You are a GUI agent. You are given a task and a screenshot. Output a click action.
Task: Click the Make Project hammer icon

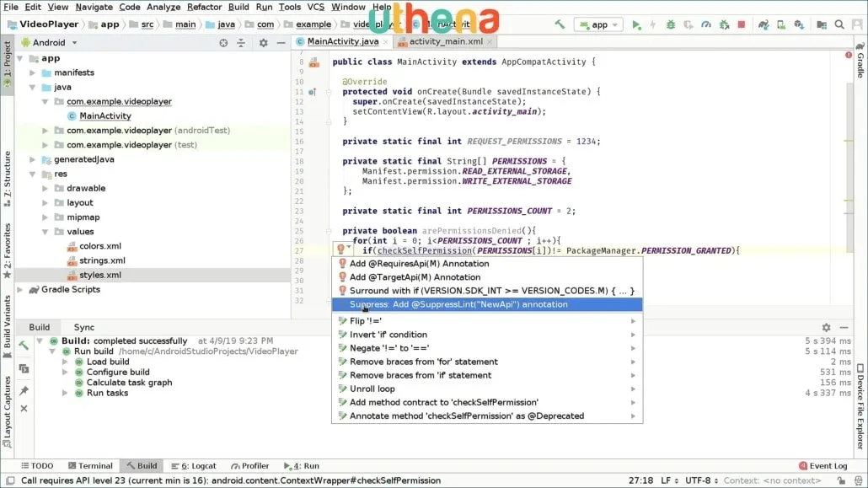click(560, 24)
